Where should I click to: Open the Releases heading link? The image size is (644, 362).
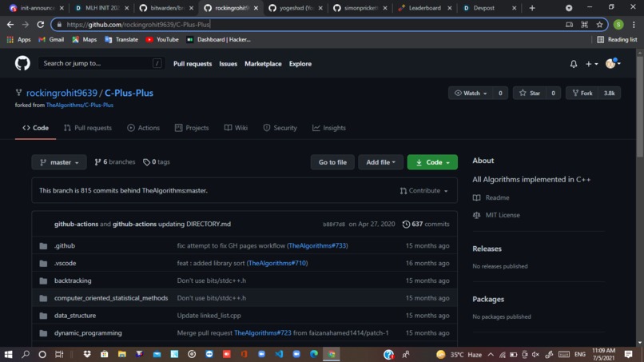(x=487, y=249)
